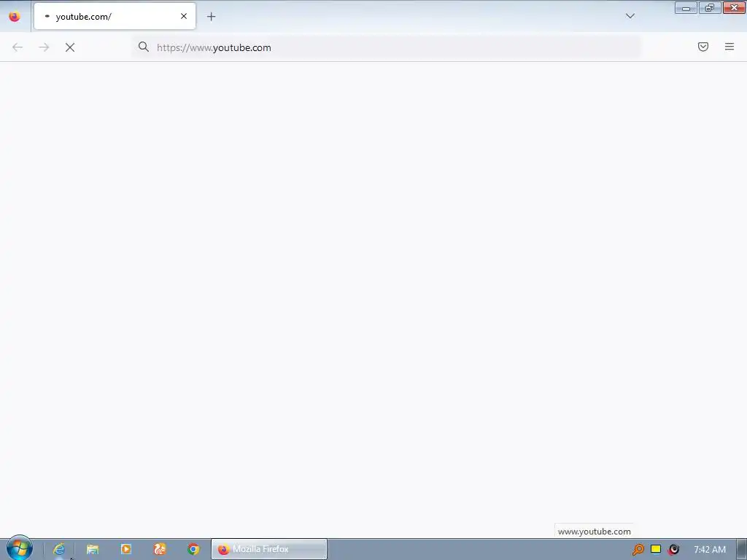The height and width of the screenshot is (560, 747).
Task: Click the search magnifier icon in the address bar
Action: 144,47
